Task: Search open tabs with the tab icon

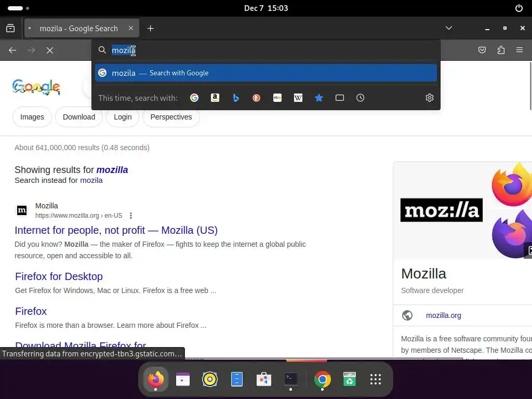Action: coord(340,98)
